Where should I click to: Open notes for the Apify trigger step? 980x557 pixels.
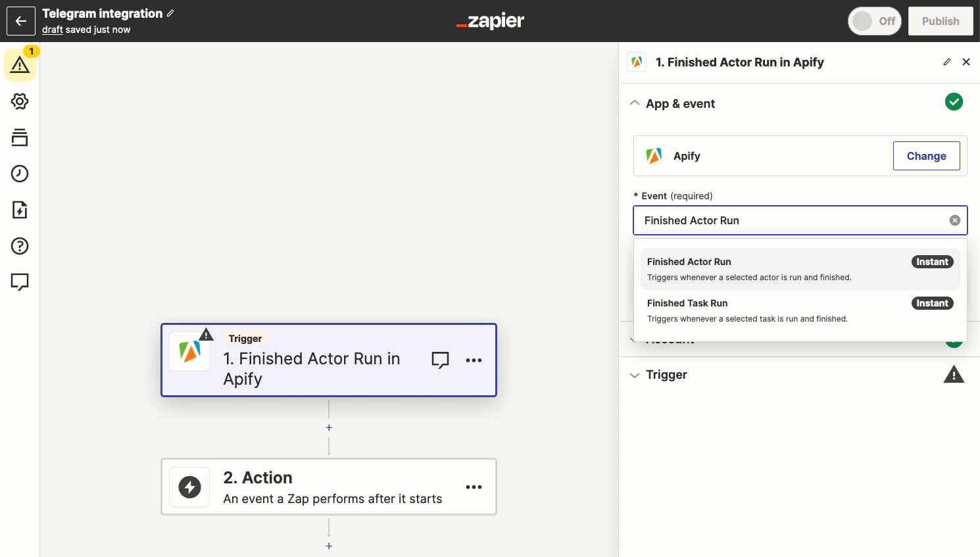pyautogui.click(x=440, y=360)
